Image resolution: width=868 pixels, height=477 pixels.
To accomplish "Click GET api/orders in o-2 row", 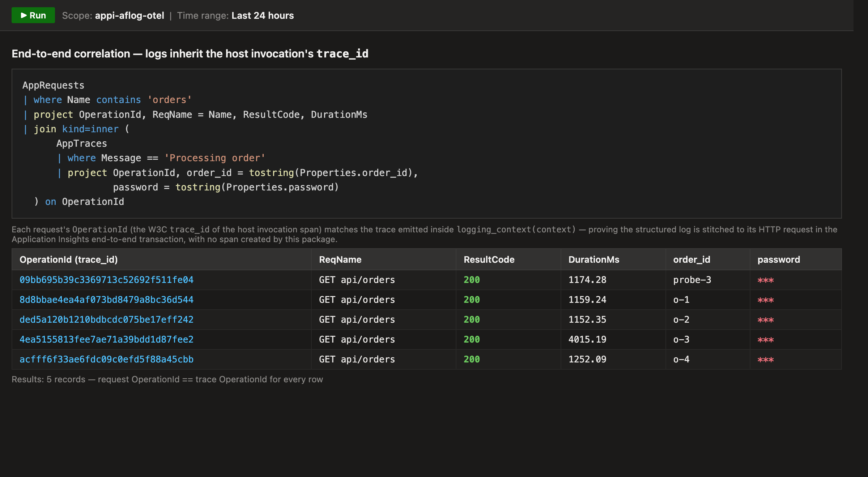I will coord(357,319).
